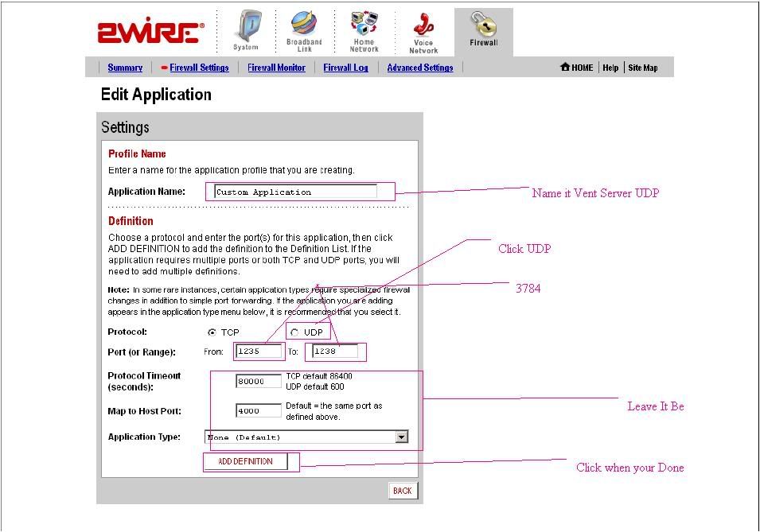Open the Firewall Settings tab

click(x=199, y=68)
